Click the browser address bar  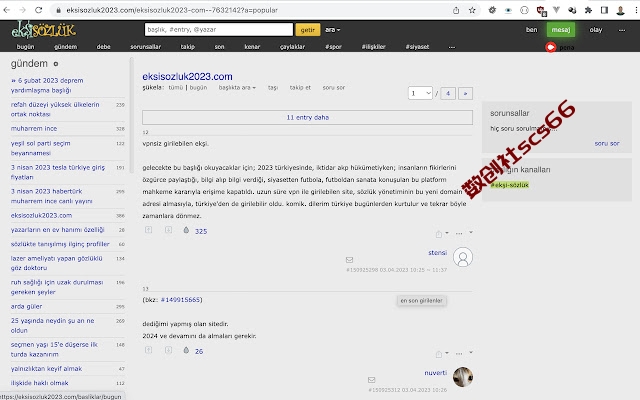(x=253, y=10)
